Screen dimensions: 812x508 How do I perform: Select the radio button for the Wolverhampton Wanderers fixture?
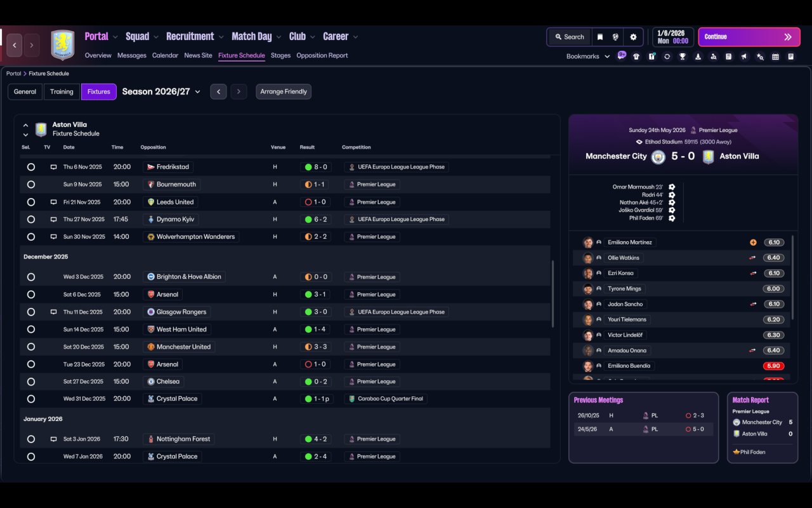(x=31, y=237)
